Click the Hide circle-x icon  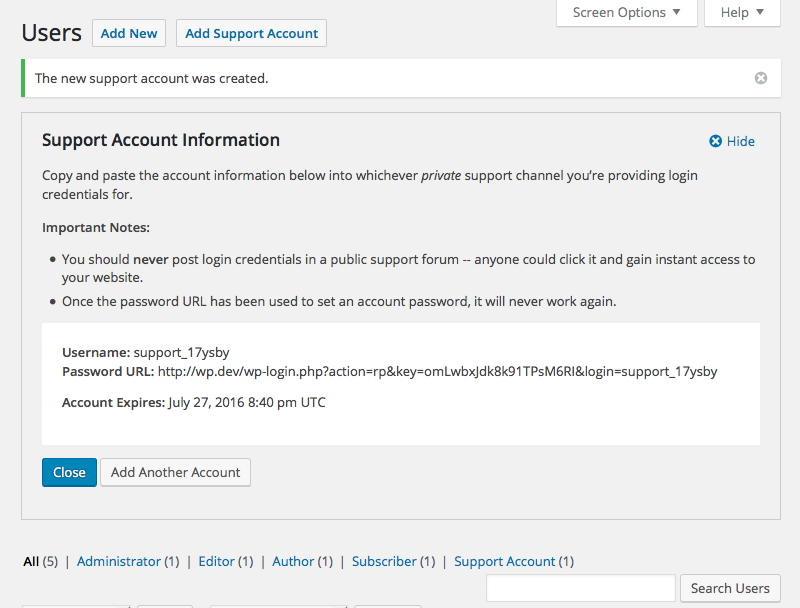[x=715, y=141]
